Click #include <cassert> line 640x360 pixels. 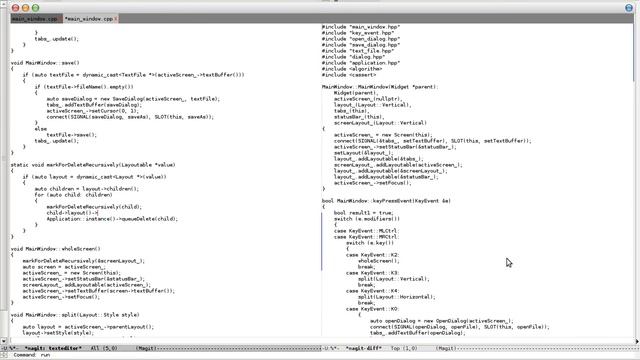pyautogui.click(x=349, y=75)
